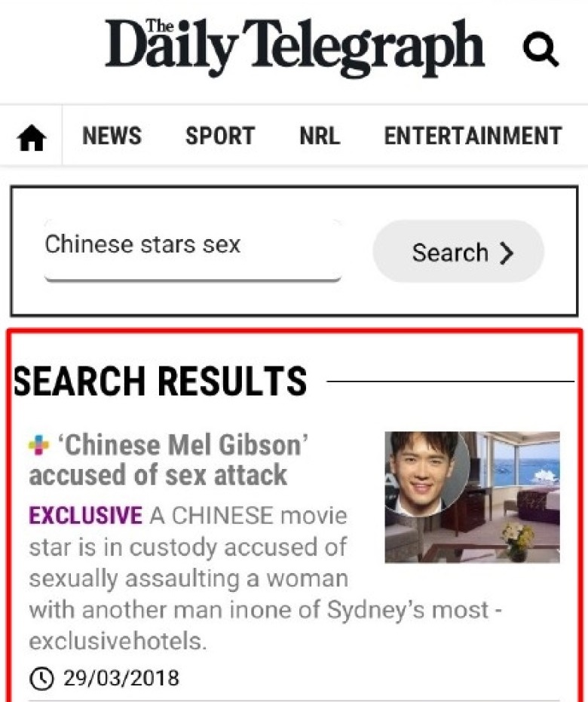Click the 29/03/2018 article date
This screenshot has height=702, width=588.
121,678
